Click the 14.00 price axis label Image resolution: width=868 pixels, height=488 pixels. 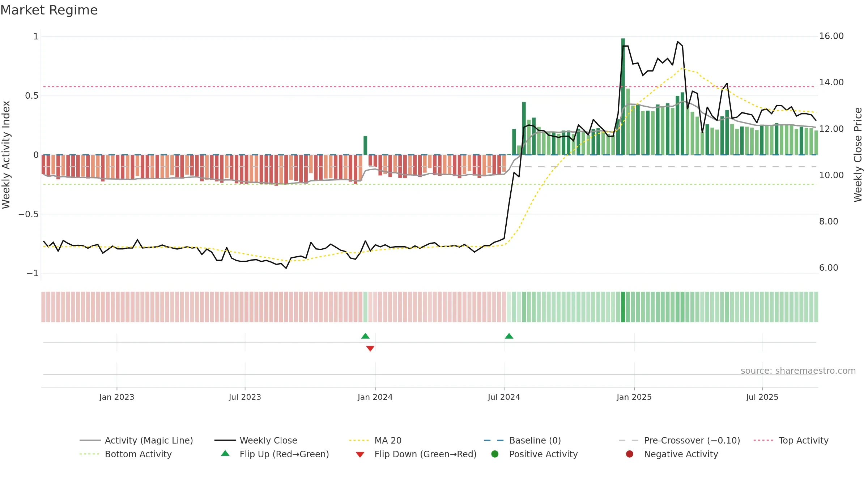click(831, 82)
